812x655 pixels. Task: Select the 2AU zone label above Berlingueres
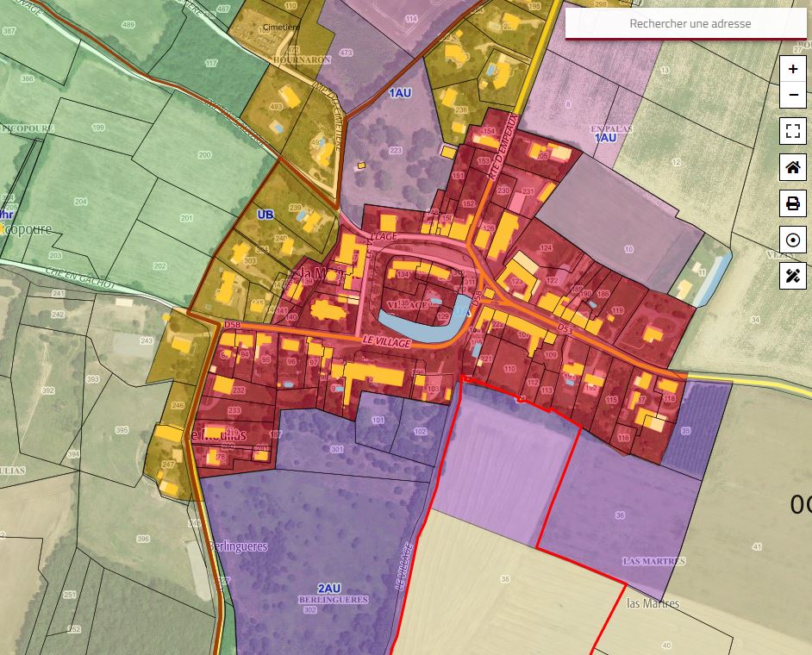click(x=328, y=589)
